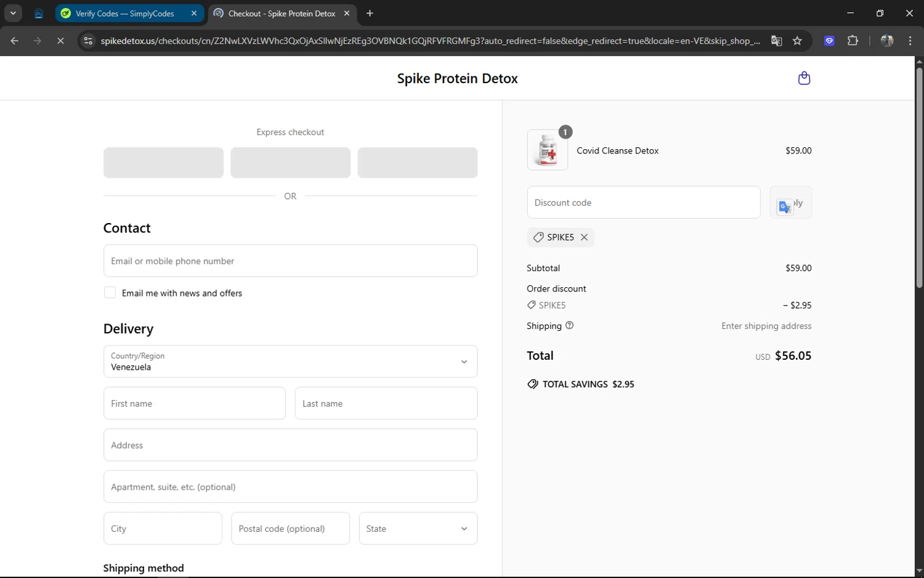Focus the Last name field

(386, 404)
